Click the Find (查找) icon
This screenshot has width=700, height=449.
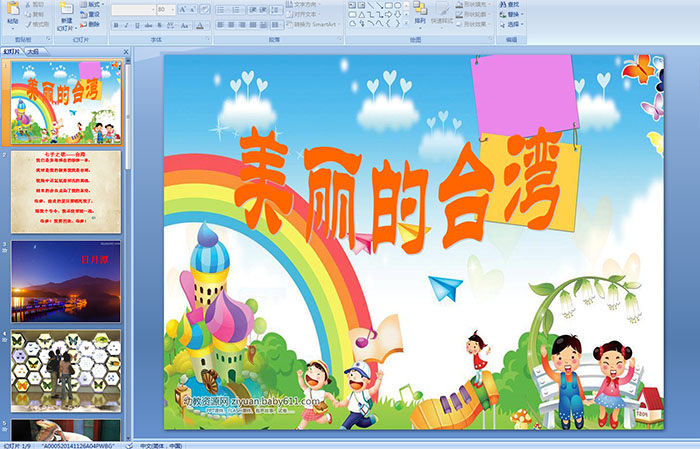(510, 4)
